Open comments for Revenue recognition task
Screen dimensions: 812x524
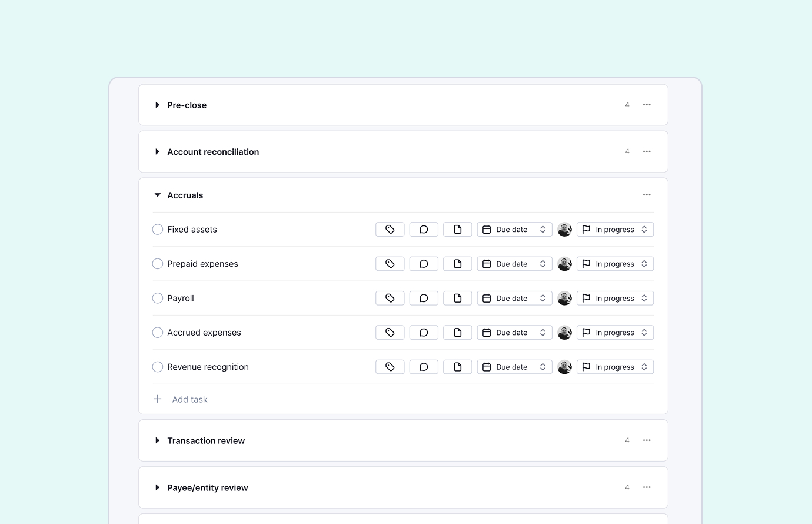[424, 367]
